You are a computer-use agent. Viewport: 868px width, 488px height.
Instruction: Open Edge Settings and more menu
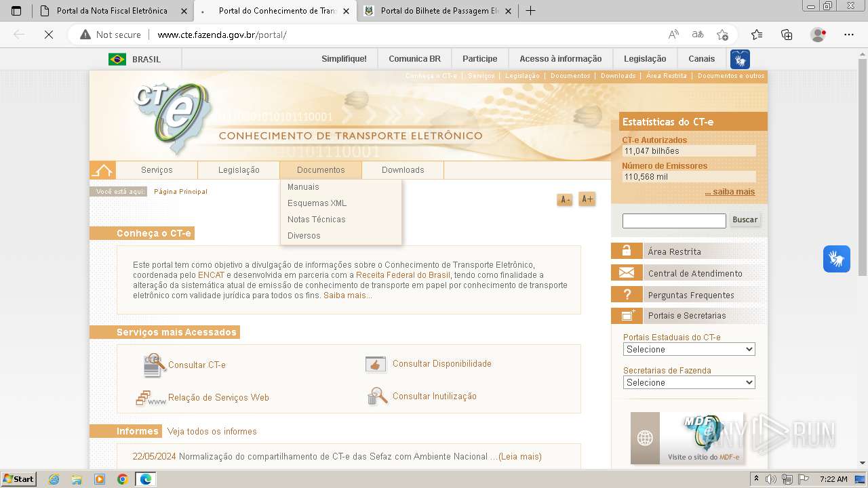tap(849, 35)
